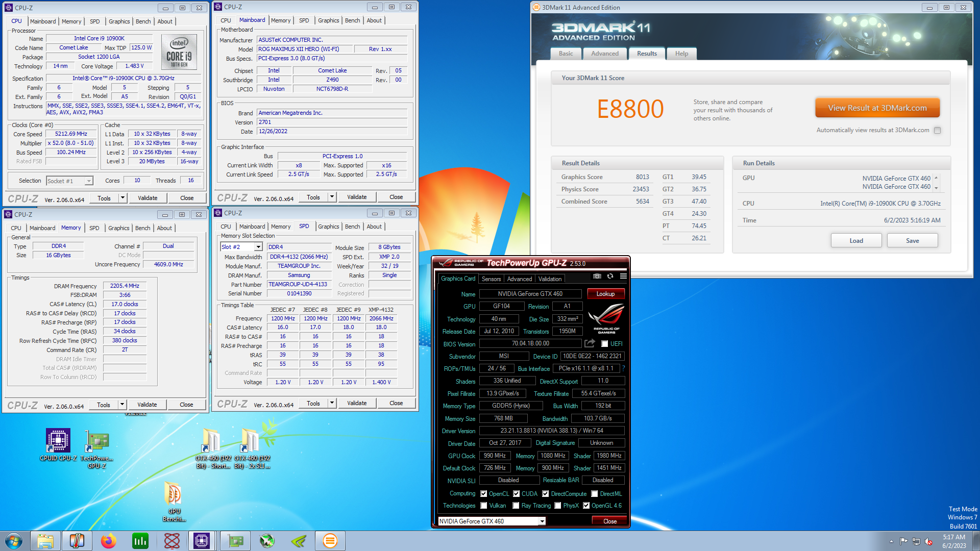Viewport: 980px width, 551px height.
Task: Toggle the UEFI checkbox in GPU-Z
Action: [x=604, y=344]
